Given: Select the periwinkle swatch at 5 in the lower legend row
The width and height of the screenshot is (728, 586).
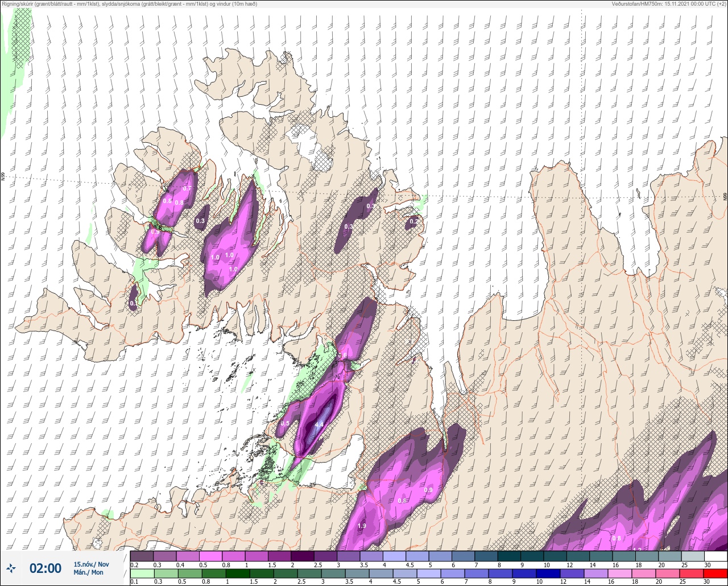Looking at the screenshot, I should click(x=429, y=573).
